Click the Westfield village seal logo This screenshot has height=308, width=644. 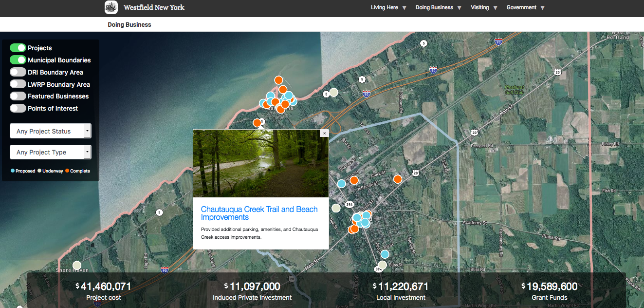pyautogui.click(x=111, y=7)
